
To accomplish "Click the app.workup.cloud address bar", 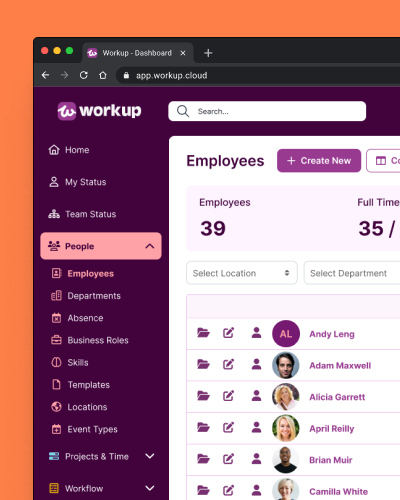I will point(258,75).
